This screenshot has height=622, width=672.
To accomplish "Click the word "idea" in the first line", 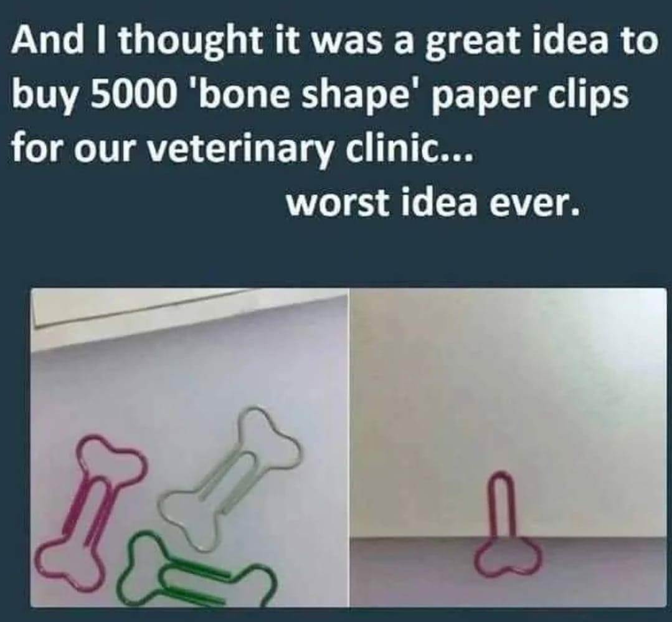I will point(569,40).
